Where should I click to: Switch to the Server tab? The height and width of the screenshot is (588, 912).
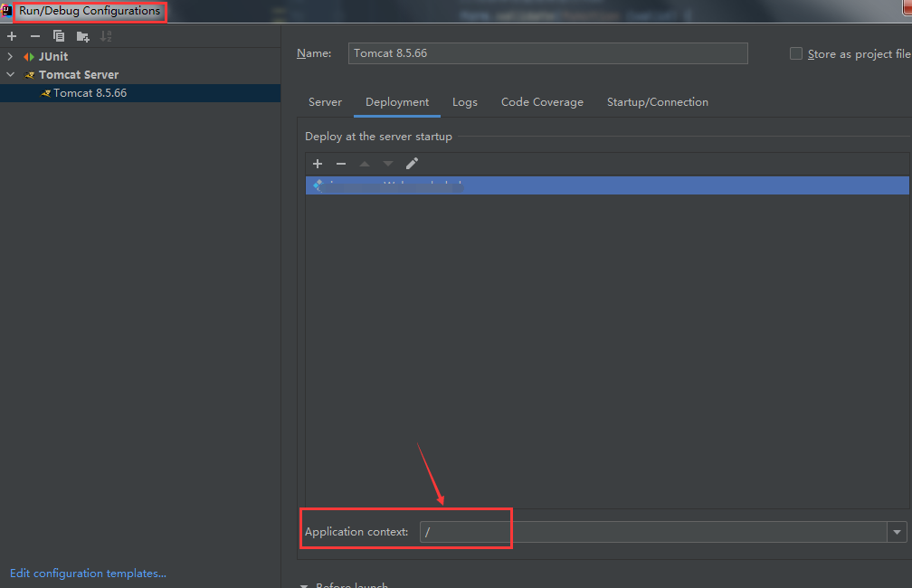325,102
